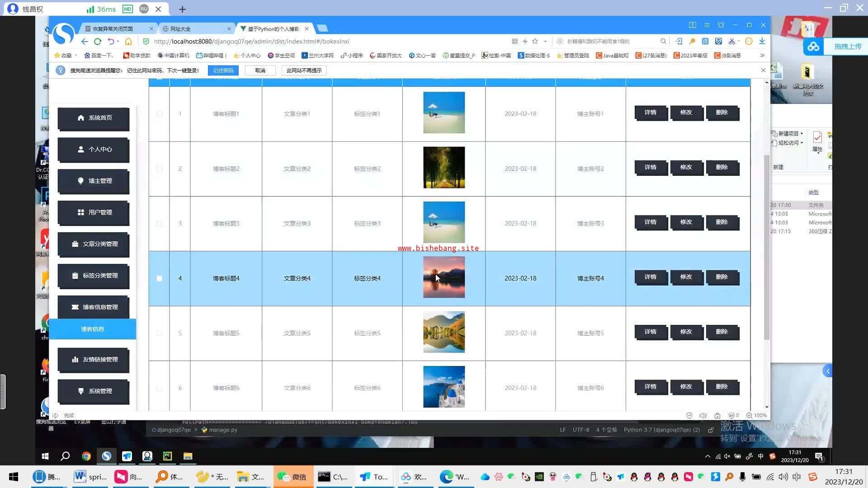
Task: Open Windows taskbar search icon
Action: coord(65,456)
